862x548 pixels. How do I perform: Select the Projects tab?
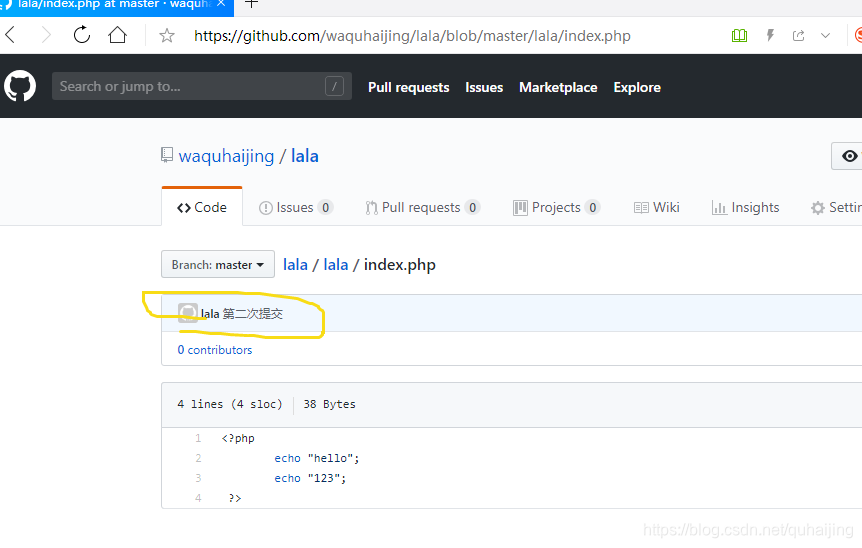tap(556, 207)
